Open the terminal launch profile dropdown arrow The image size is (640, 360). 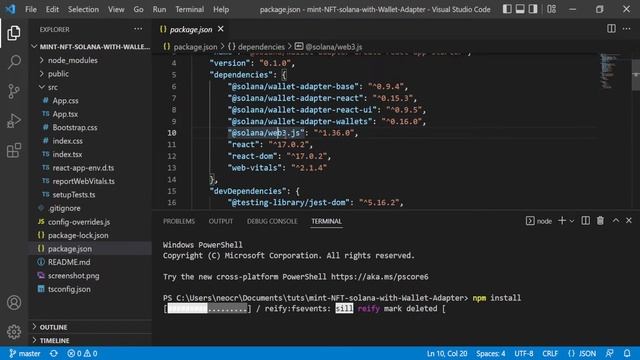click(x=572, y=221)
